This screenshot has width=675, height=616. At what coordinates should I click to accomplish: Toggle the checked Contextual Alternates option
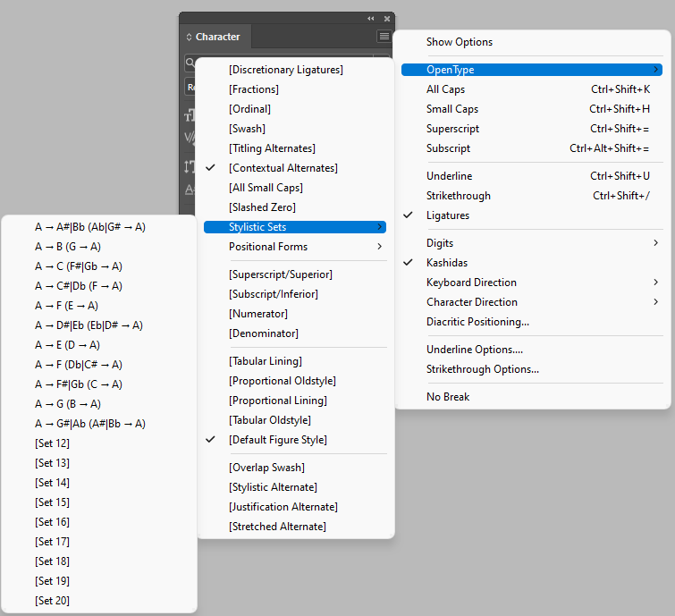coord(283,168)
